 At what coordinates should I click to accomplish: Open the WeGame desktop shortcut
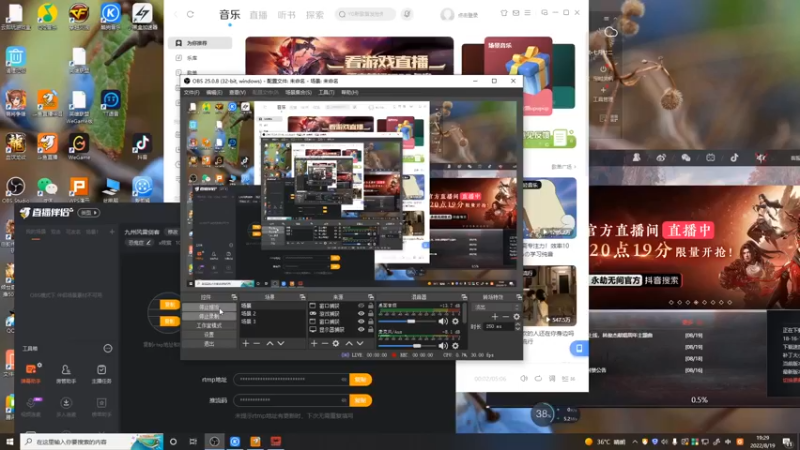[x=79, y=147]
